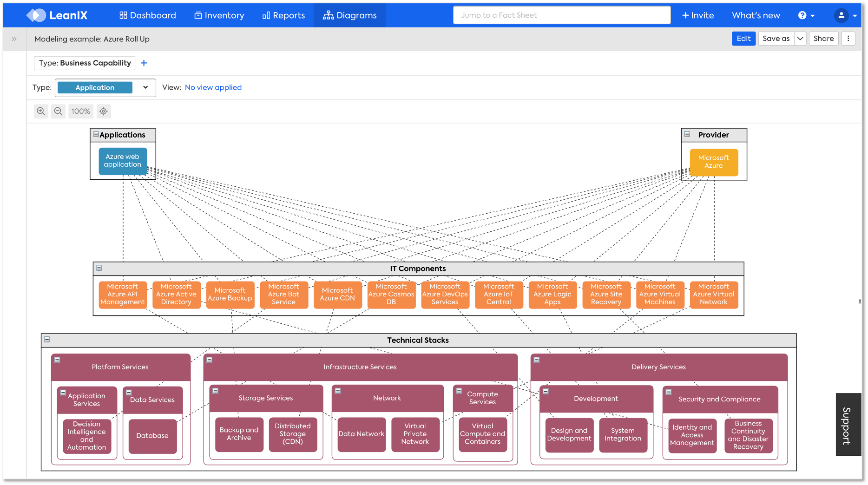The width and height of the screenshot is (868, 485).
Task: Zoom in with the magnifier plus icon
Action: click(x=41, y=111)
